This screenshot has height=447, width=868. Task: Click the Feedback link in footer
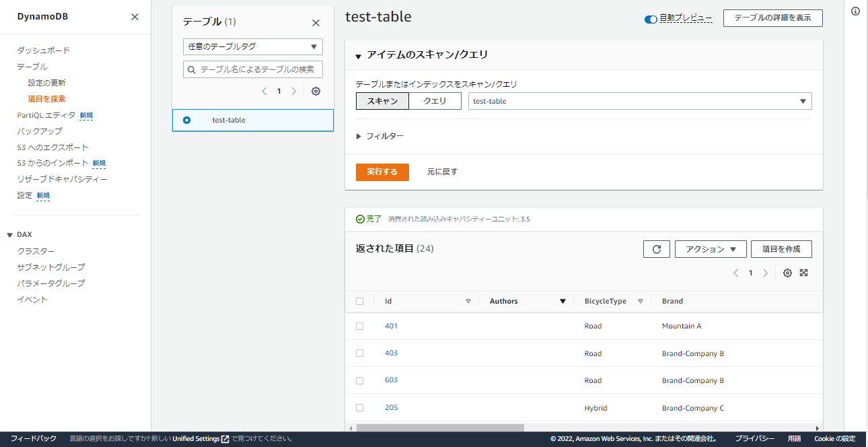[x=34, y=439]
